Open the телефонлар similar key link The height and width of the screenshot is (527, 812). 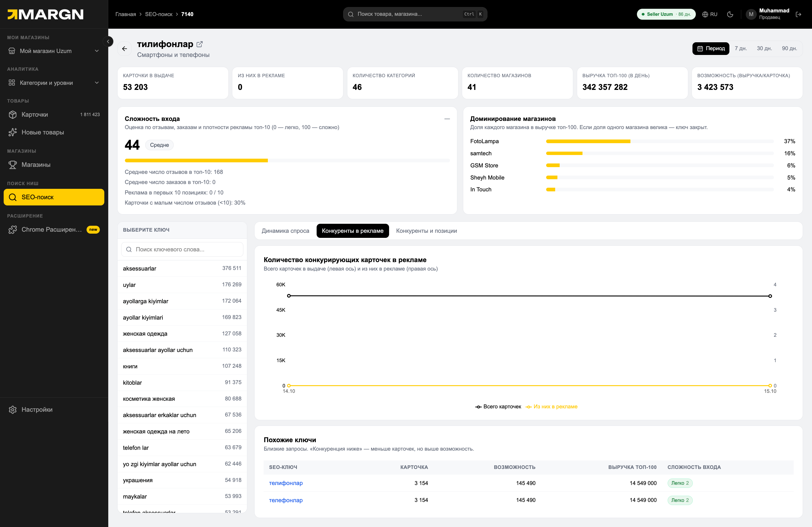286,500
